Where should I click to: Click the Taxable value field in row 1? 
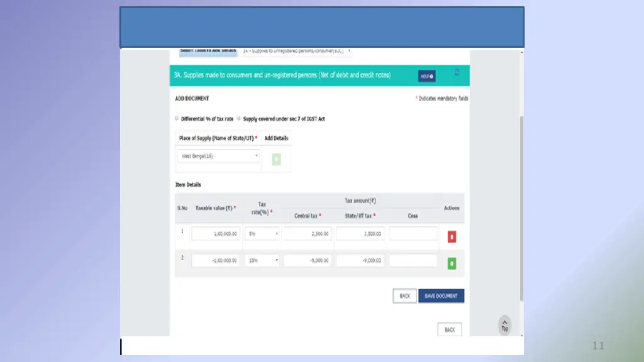click(x=216, y=234)
